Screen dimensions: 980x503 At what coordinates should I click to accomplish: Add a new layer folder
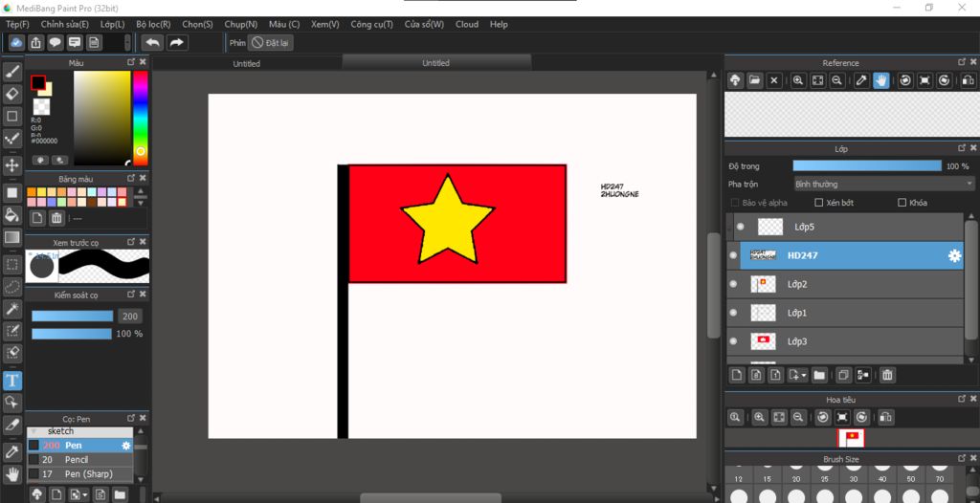(819, 375)
